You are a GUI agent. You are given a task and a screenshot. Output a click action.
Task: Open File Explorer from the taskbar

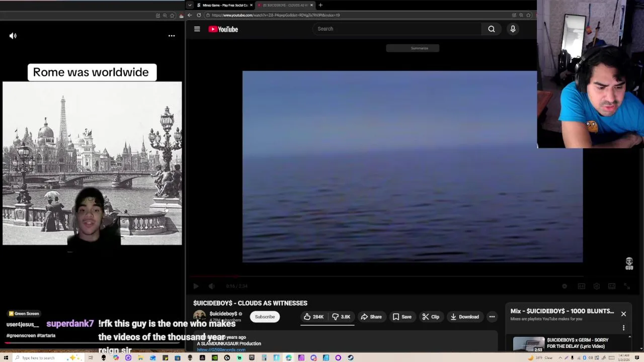[x=140, y=357]
